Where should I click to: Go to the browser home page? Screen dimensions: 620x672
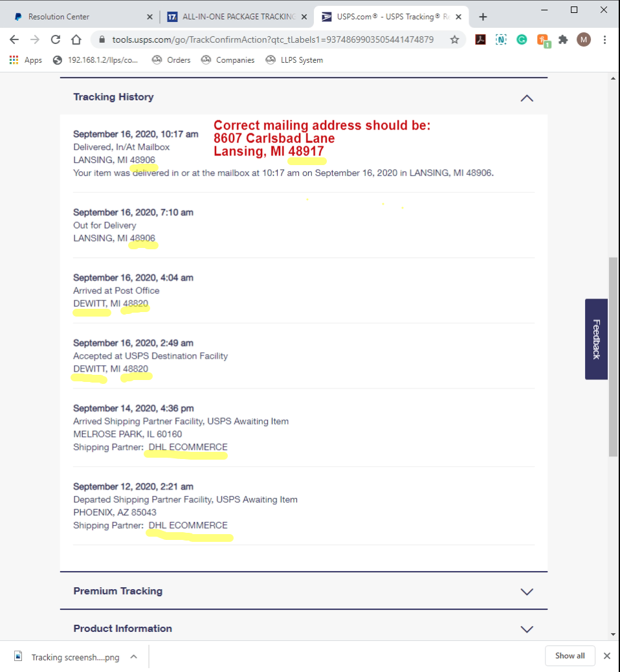click(76, 39)
